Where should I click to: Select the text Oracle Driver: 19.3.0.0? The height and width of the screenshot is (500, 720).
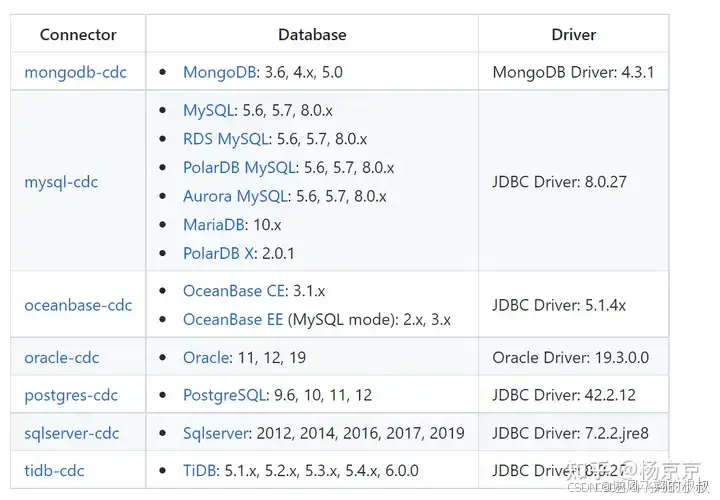[571, 358]
